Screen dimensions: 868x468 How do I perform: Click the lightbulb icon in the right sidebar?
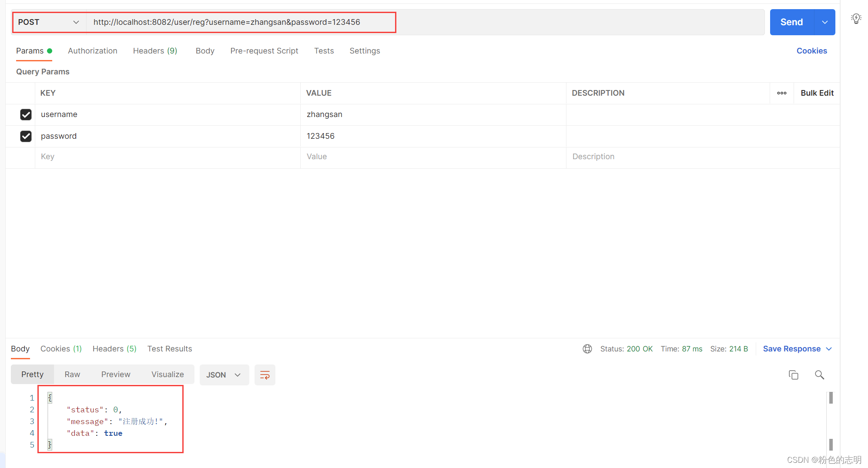(856, 19)
